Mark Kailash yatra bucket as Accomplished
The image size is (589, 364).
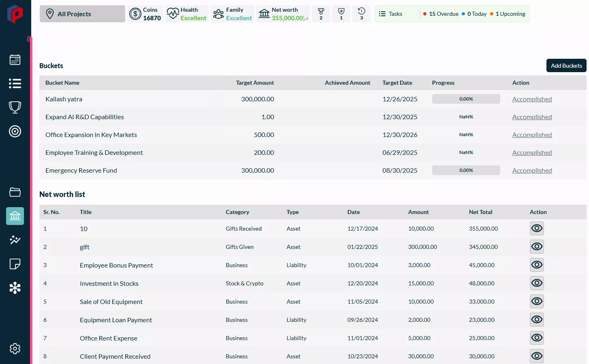[532, 99]
